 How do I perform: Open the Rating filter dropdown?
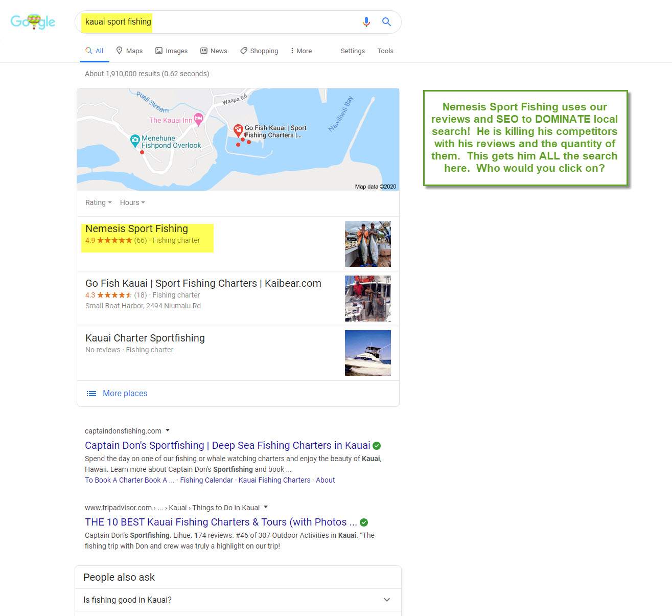pos(98,202)
